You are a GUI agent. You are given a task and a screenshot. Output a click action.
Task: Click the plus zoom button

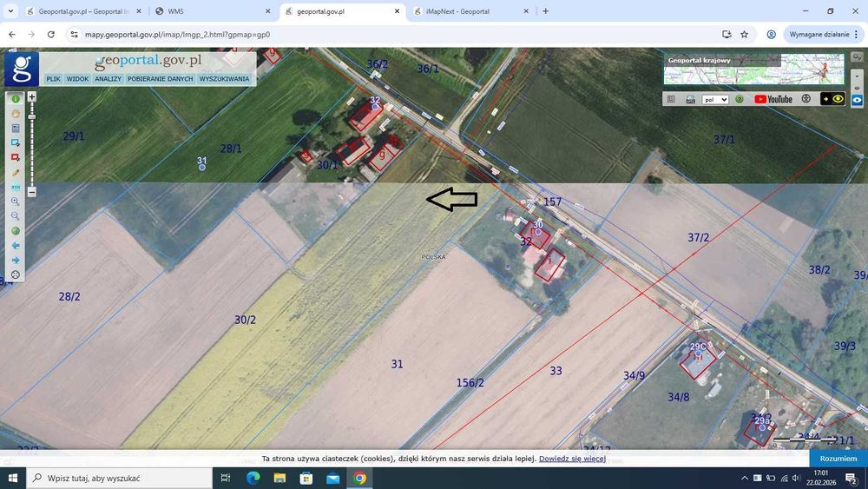pos(31,97)
